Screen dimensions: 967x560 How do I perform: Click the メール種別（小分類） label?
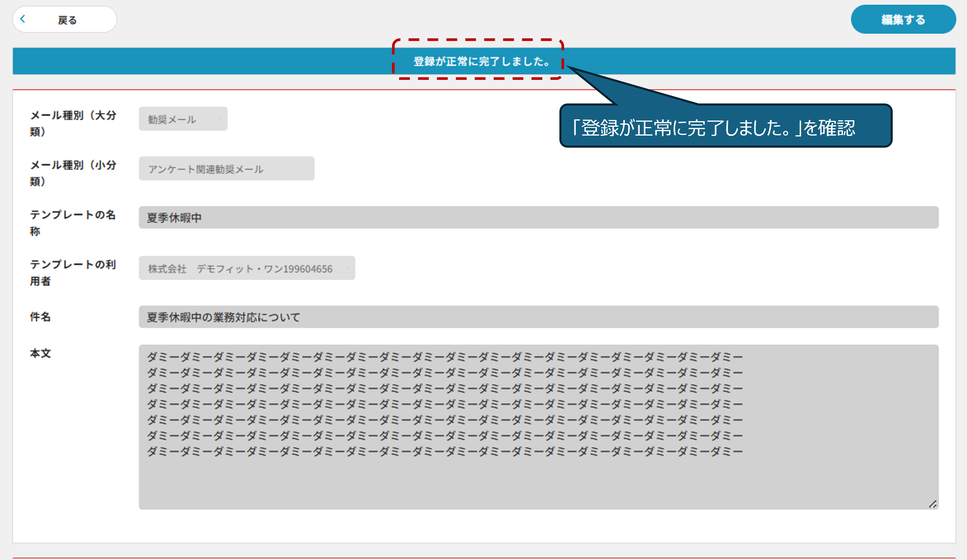click(x=73, y=173)
